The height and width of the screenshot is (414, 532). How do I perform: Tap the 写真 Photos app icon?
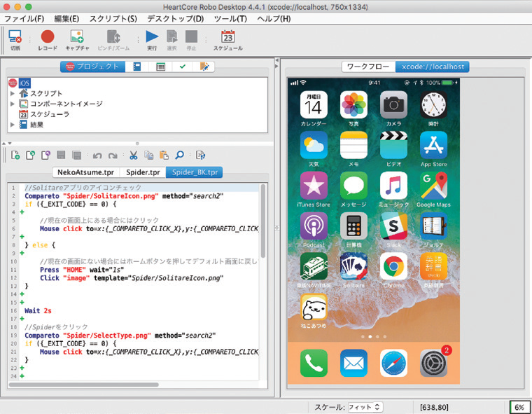click(x=353, y=104)
